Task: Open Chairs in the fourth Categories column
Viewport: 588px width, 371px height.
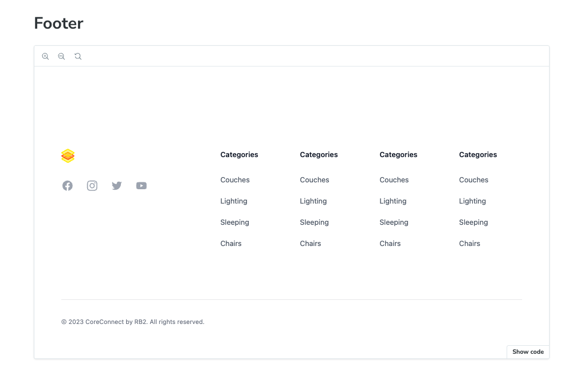Action: [469, 244]
